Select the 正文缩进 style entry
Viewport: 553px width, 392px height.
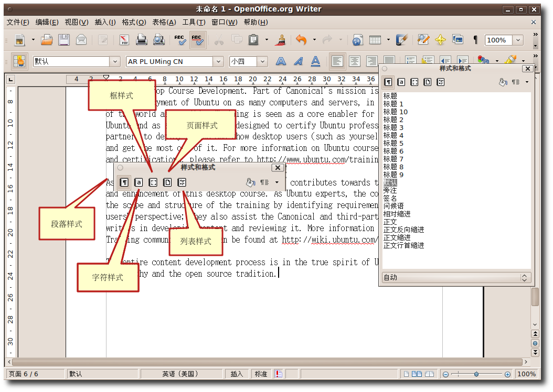[x=397, y=237]
